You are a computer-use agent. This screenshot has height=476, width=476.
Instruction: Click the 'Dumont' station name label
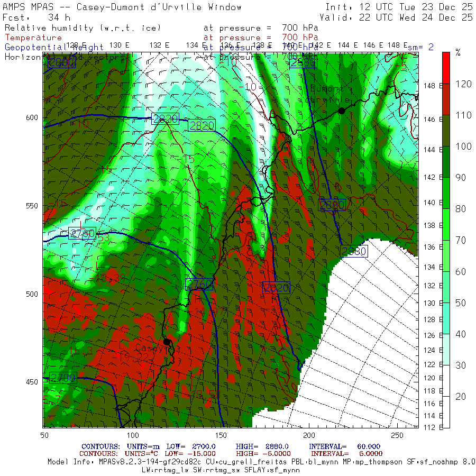point(327,89)
